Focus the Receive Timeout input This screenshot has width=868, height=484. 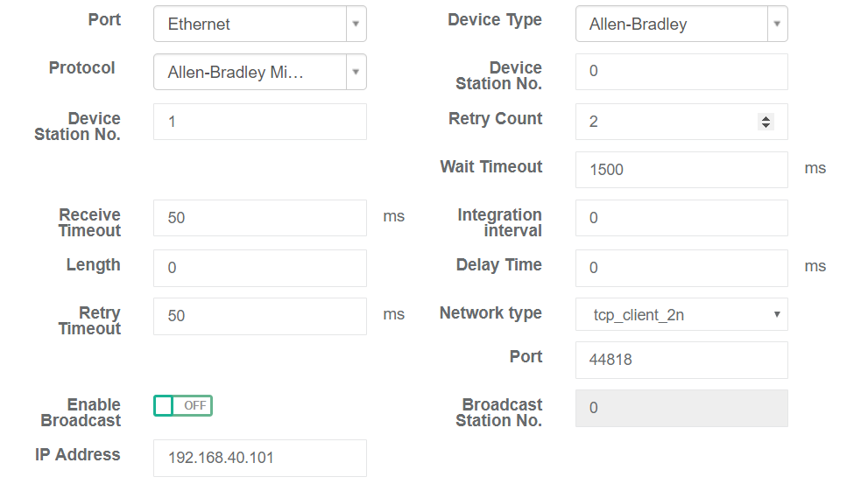click(x=259, y=218)
